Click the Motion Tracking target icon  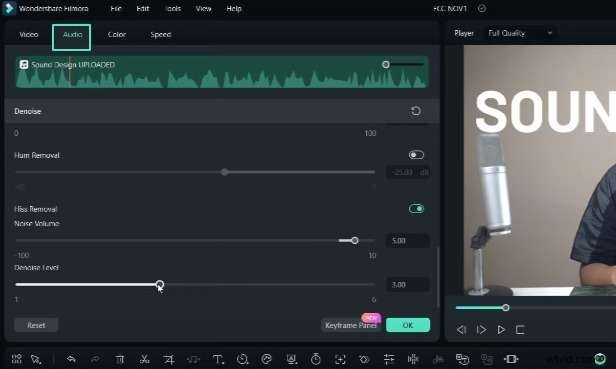tap(340, 359)
